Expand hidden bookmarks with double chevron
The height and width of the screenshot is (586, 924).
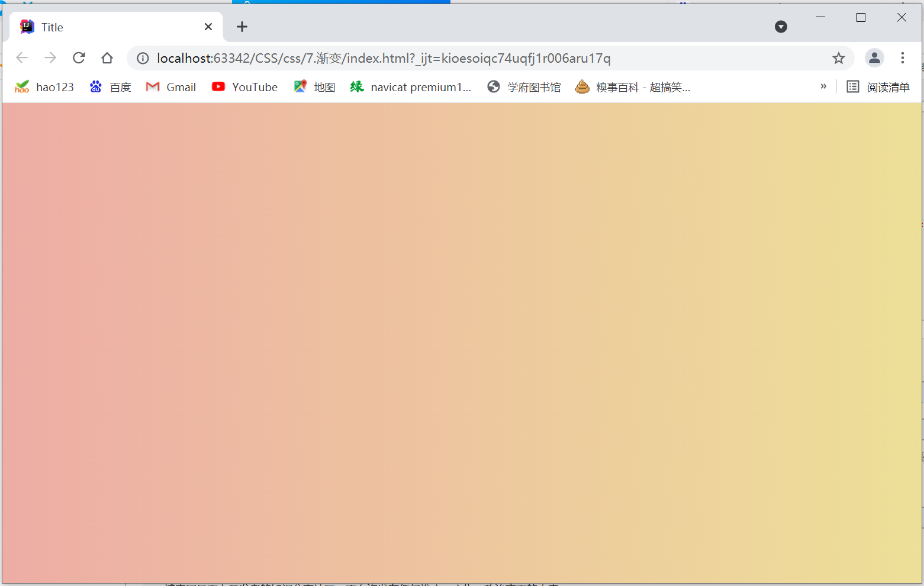click(x=823, y=86)
